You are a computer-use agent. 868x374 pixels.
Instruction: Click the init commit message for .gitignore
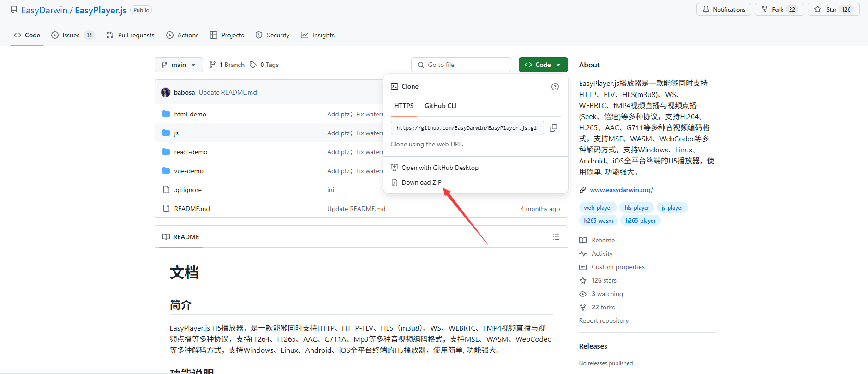point(332,190)
